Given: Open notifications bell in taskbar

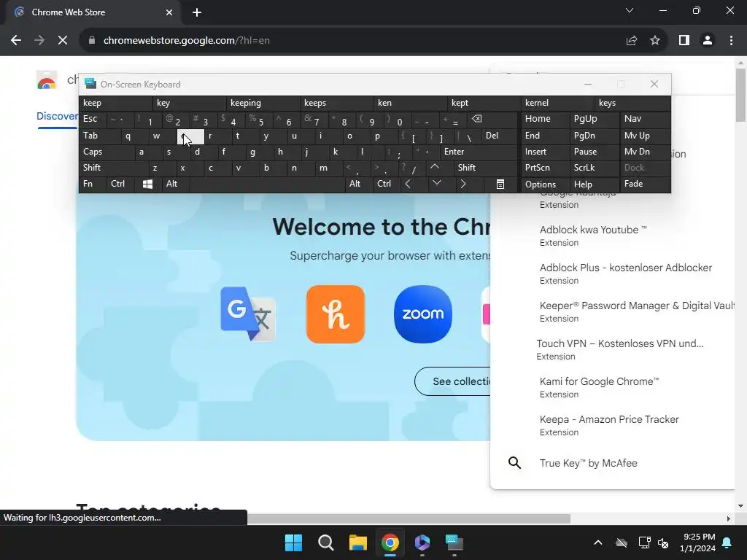Looking at the screenshot, I should coord(727,542).
